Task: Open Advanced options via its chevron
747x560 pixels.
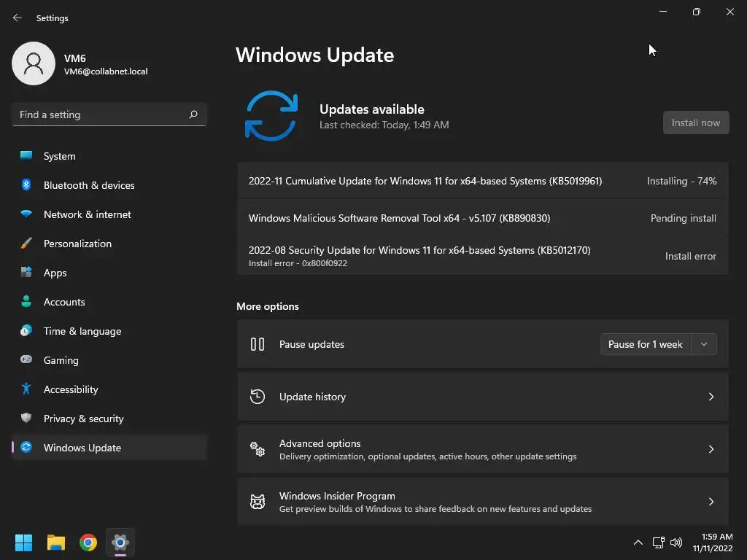Action: [x=711, y=449]
